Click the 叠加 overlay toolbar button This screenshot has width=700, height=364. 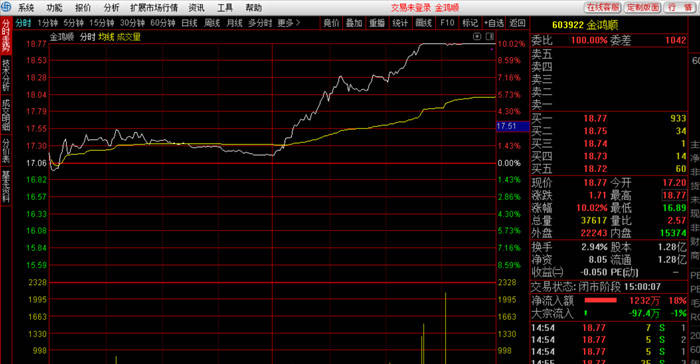[x=354, y=23]
